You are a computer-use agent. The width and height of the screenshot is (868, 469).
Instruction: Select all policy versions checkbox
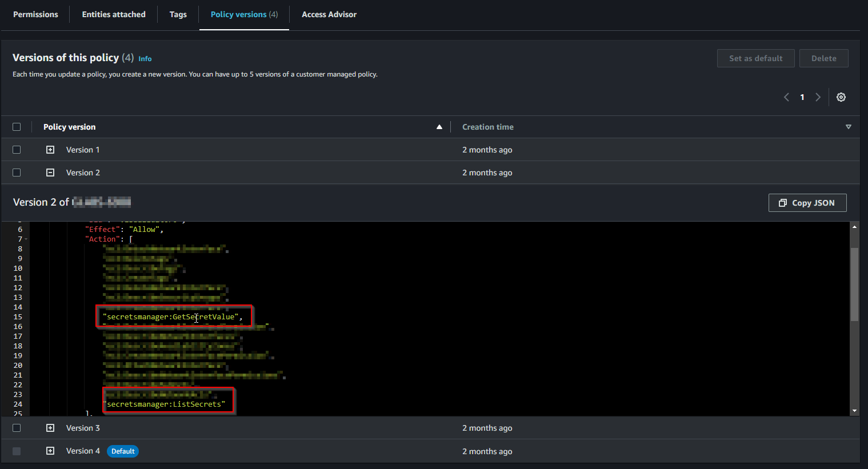(17, 127)
